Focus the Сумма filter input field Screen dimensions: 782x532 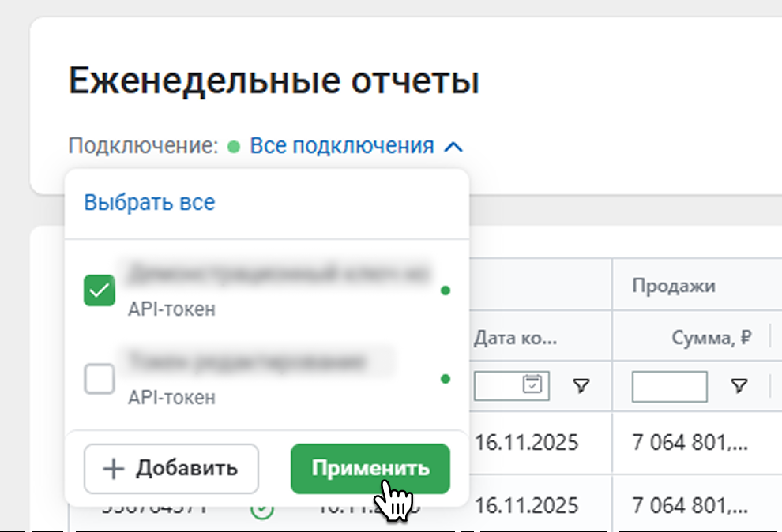[x=669, y=386]
